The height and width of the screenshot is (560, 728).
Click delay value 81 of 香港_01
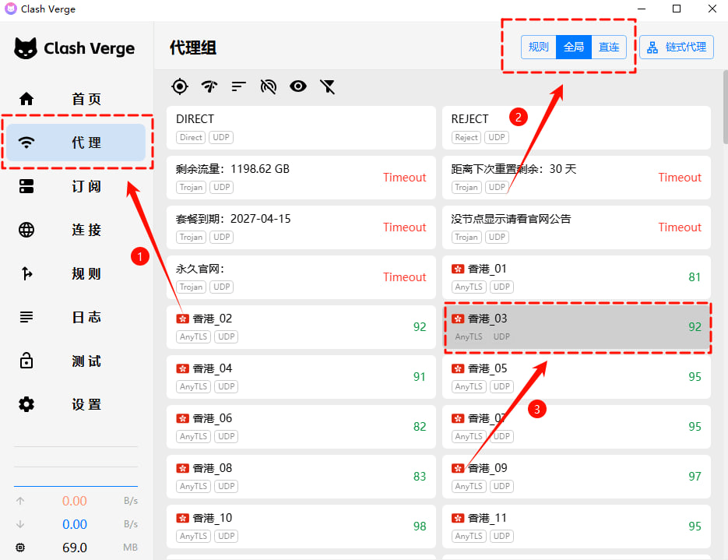(695, 277)
